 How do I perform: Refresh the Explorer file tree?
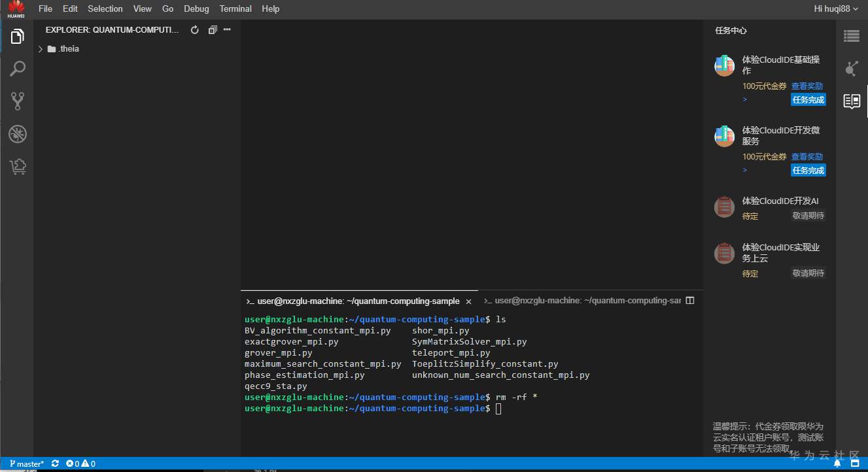[x=194, y=30]
